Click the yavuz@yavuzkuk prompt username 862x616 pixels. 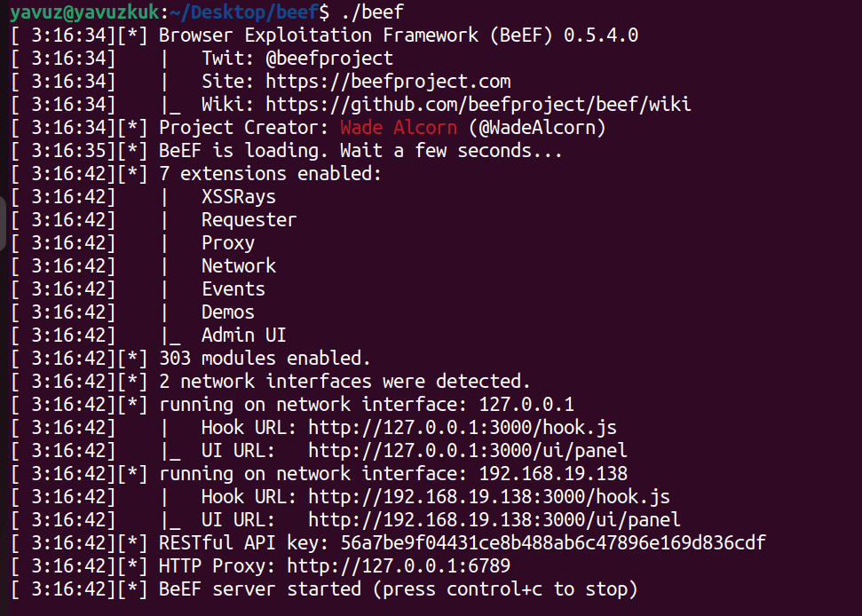coord(84,12)
